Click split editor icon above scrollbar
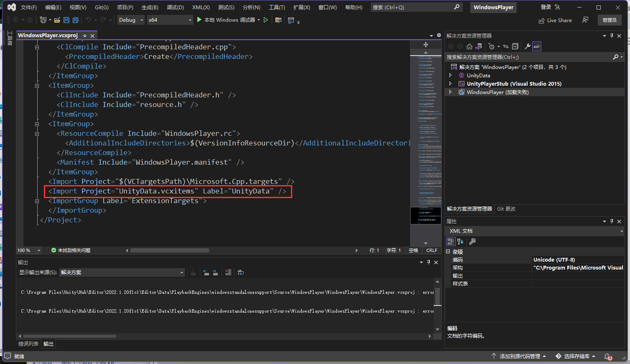Viewport: 630px width, 364px height. [425, 44]
